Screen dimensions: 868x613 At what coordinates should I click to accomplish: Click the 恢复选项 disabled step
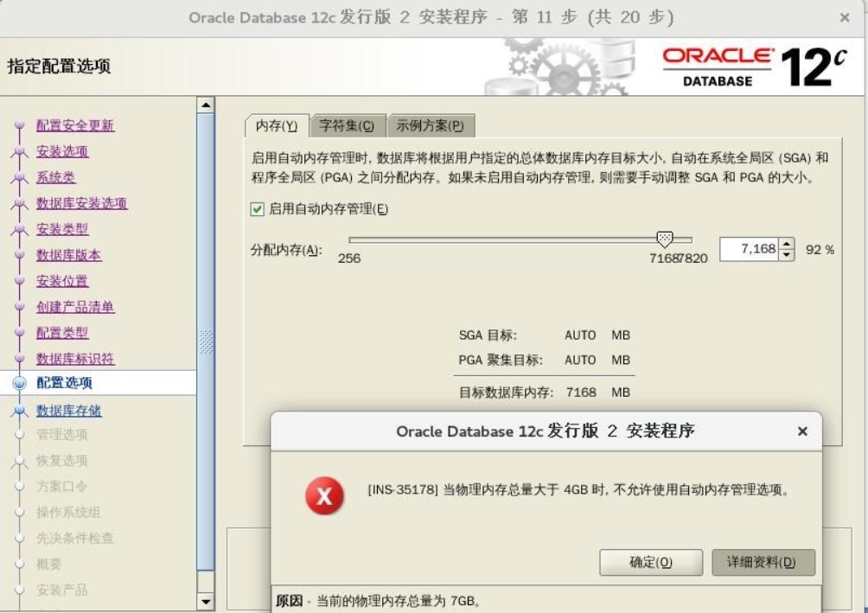[x=62, y=460]
